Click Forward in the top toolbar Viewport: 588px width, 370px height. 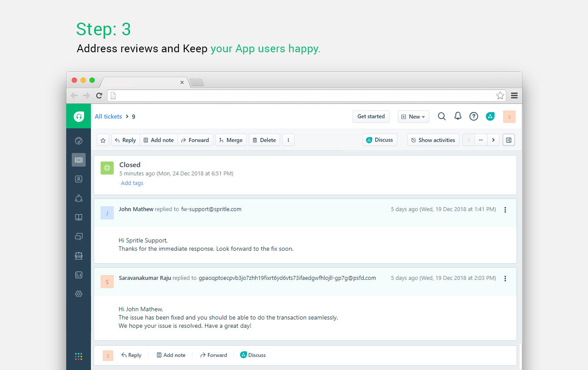195,140
